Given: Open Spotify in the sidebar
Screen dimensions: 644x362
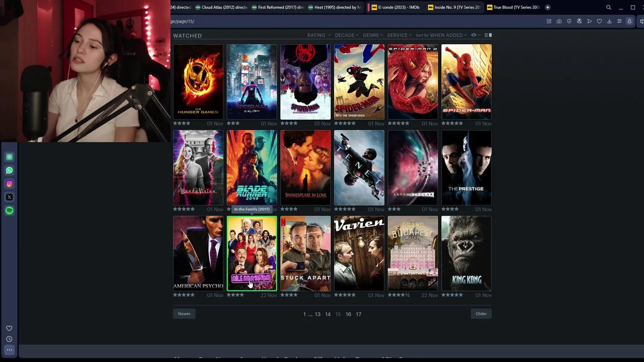Looking at the screenshot, I should (9, 211).
